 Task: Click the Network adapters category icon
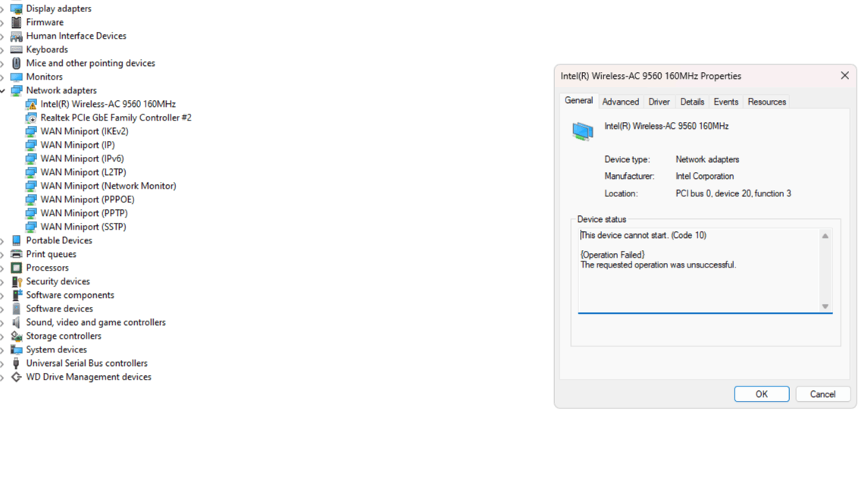coord(17,90)
